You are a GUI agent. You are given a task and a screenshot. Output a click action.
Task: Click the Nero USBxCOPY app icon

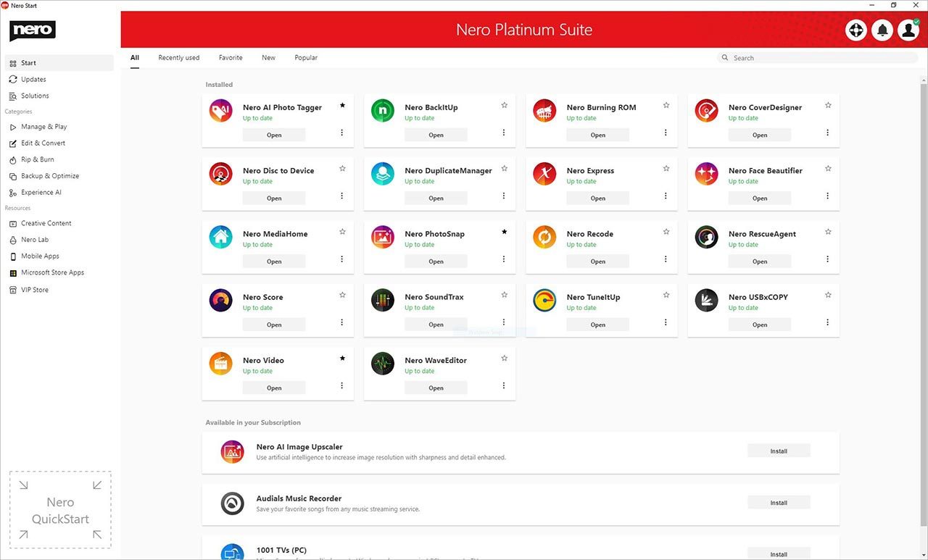tap(707, 300)
